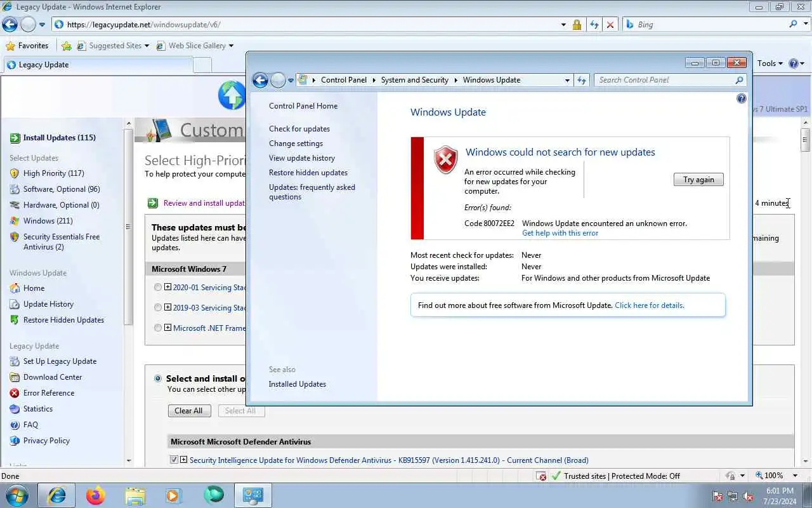The height and width of the screenshot is (508, 812).
Task: Open the IE Tools menu dropdown
Action: coord(771,63)
